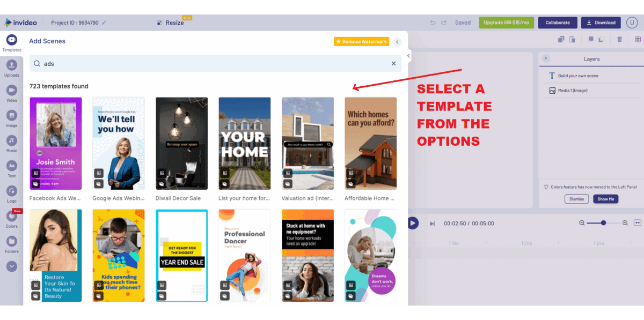Click the delete trash icon in toolbar
644x320 pixels.
click(x=619, y=39)
